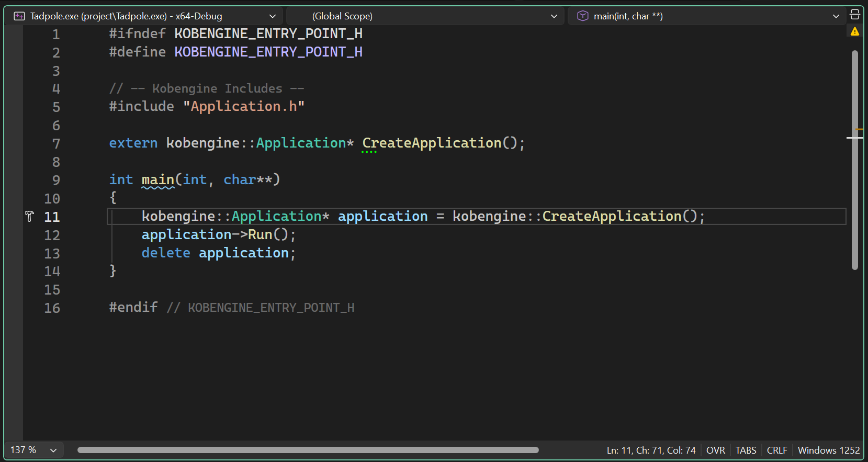Click the project file icon beside Tadpole.exe
The width and height of the screenshot is (868, 462).
click(19, 16)
